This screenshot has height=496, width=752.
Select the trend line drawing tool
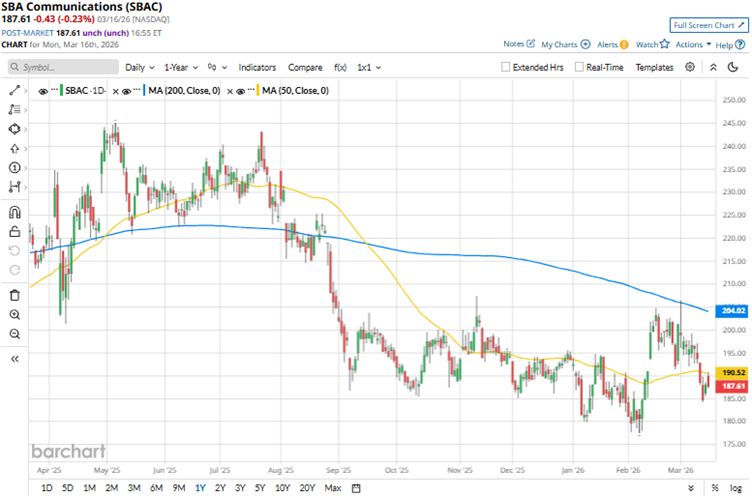(14, 90)
